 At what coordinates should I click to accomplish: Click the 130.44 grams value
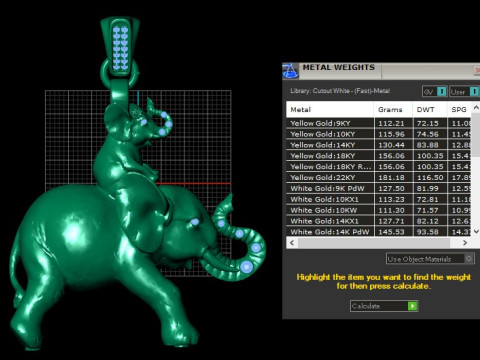click(x=391, y=145)
